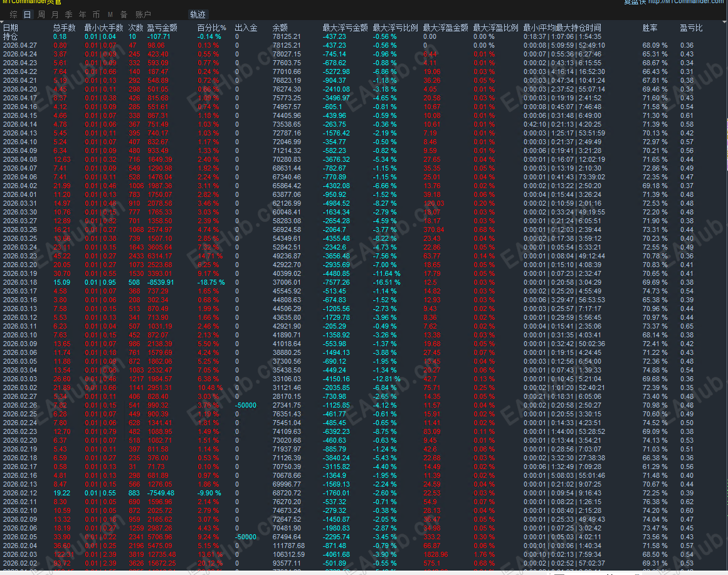728x575 pixels.
Task: Click the 0:42:10 | 0:21:13 | 4:20:25 holding time
Action: (562, 125)
